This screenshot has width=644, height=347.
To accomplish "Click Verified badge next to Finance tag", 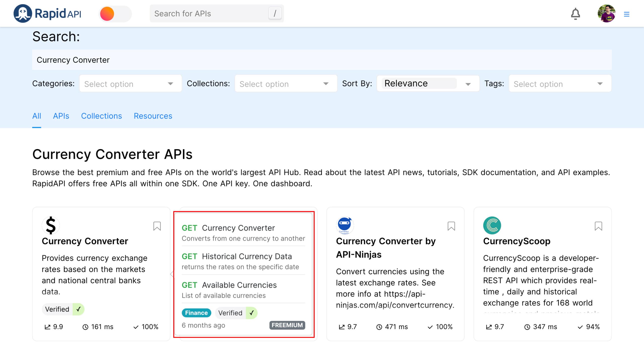I will coord(236,313).
